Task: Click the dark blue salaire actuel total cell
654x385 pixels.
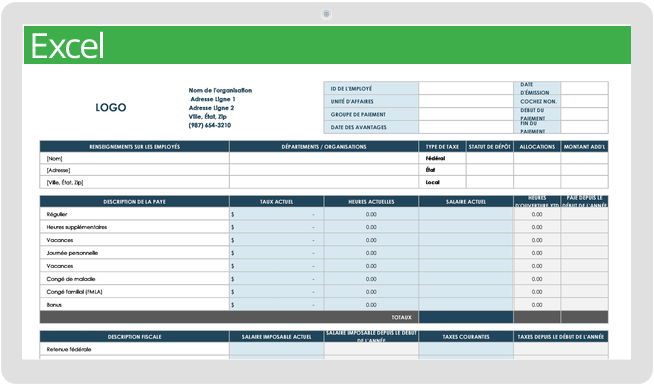Action: tap(466, 317)
